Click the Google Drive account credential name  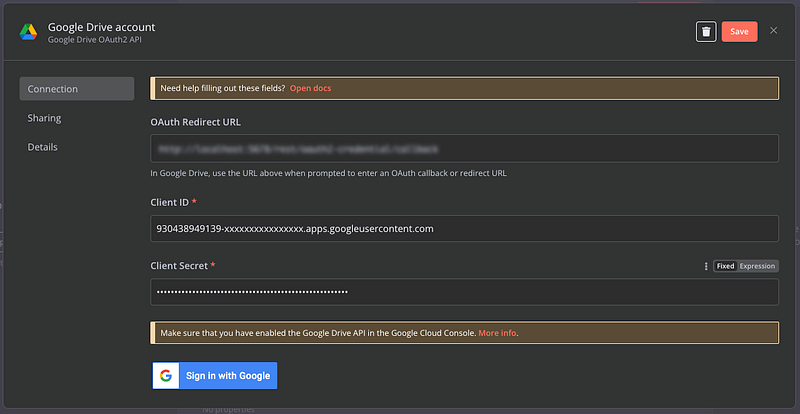click(101, 26)
